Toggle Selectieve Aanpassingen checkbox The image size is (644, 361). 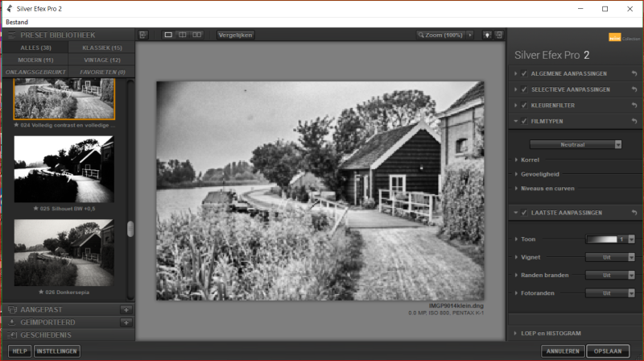click(524, 89)
